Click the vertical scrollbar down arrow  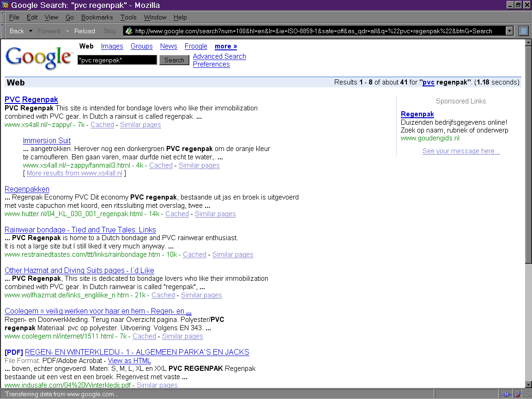click(528, 384)
